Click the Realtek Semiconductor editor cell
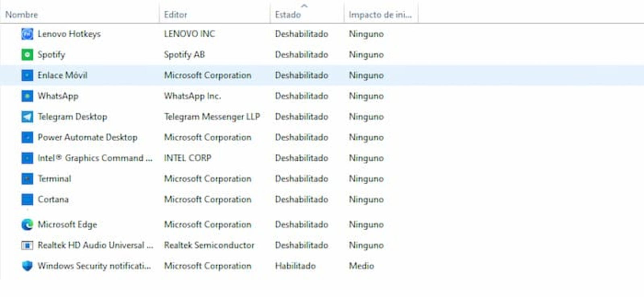Viewport: 644px width, 297px height. tap(209, 245)
